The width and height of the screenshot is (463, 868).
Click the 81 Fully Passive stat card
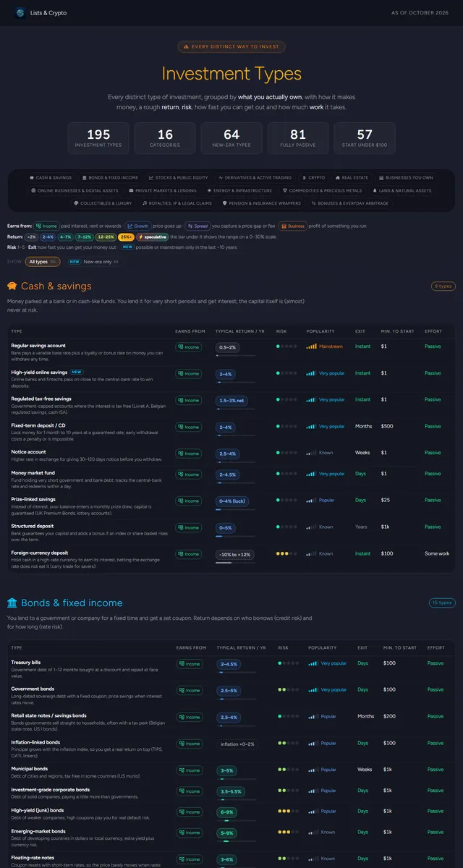tap(298, 137)
